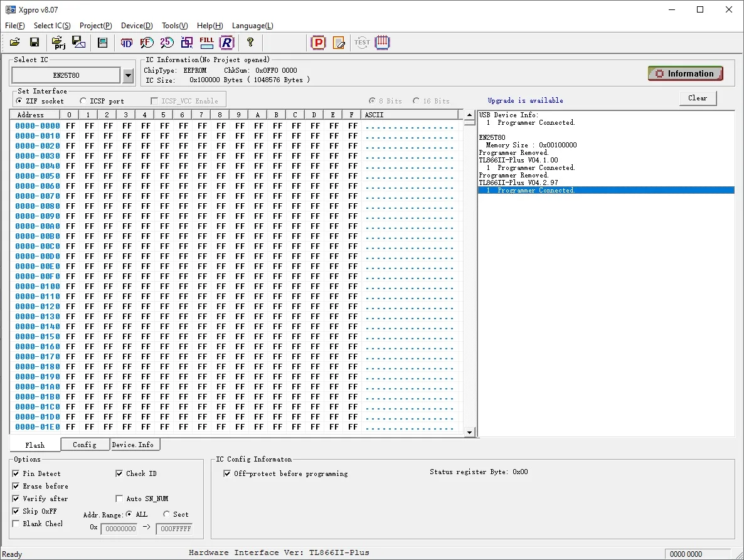Uncheck Off-protect before programming
Image resolution: width=744 pixels, height=560 pixels.
pyautogui.click(x=227, y=473)
